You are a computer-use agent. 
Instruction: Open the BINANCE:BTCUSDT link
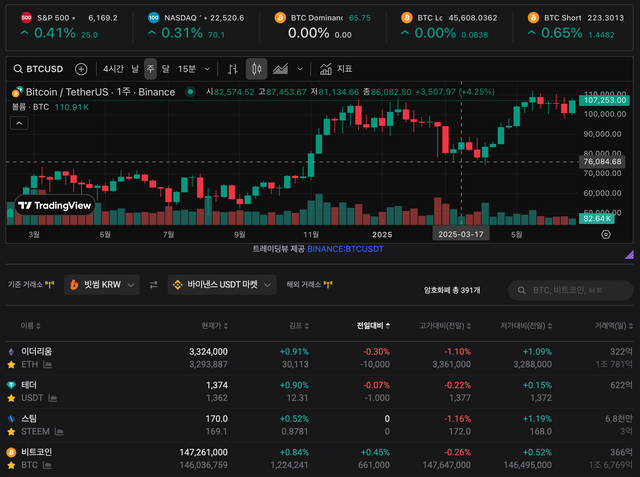345,249
